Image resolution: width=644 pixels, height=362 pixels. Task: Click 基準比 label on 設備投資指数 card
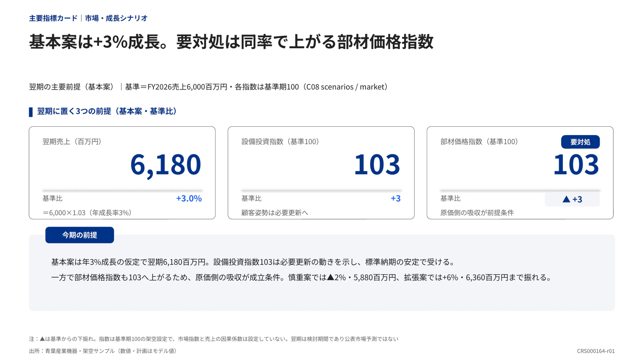(251, 198)
